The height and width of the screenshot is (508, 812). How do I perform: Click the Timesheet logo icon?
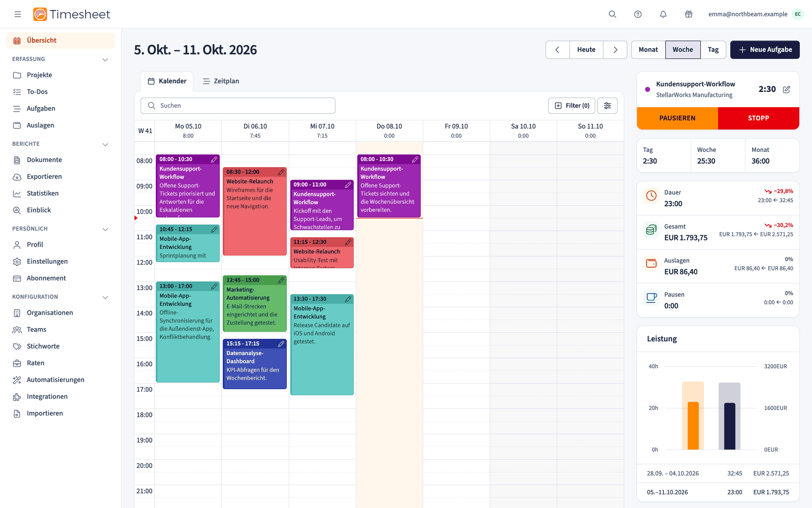40,14
